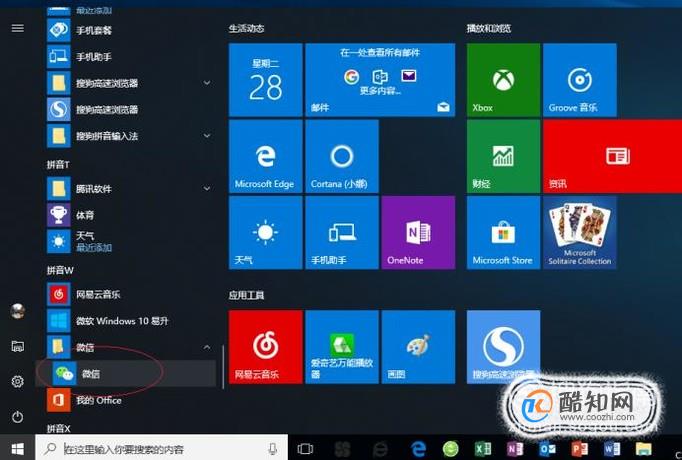Click the 拼音X letter header

[x=58, y=428]
